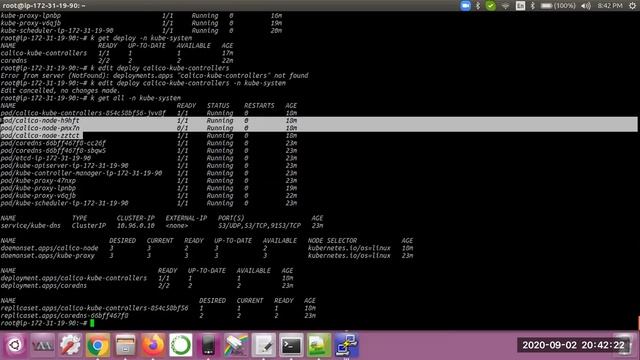640x360 pixels.
Task: Click pod/calico-node-h9hft row text
Action: (x=40, y=121)
